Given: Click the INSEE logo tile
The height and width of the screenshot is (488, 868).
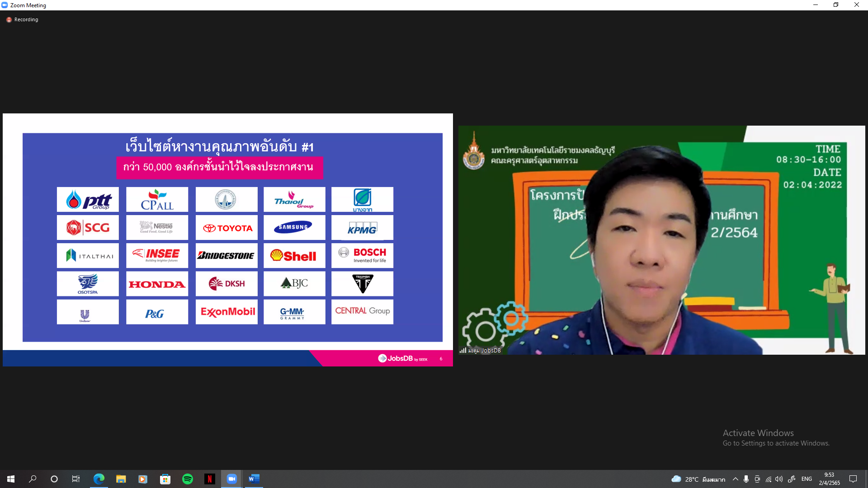Looking at the screenshot, I should click(x=157, y=256).
